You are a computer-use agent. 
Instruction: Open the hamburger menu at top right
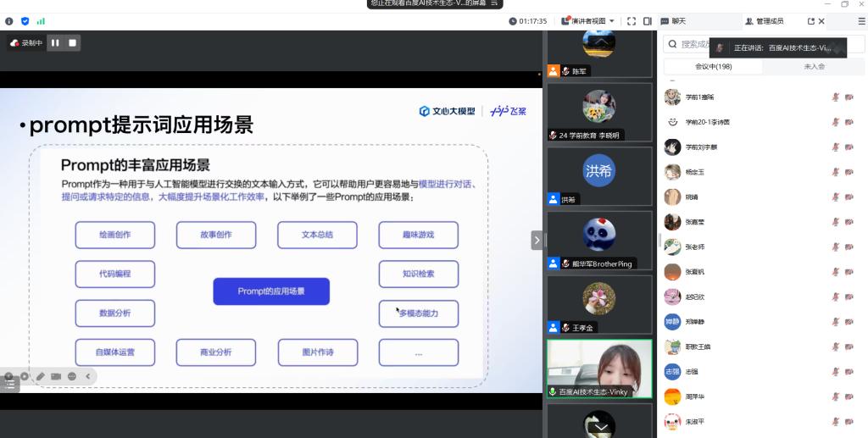[861, 21]
